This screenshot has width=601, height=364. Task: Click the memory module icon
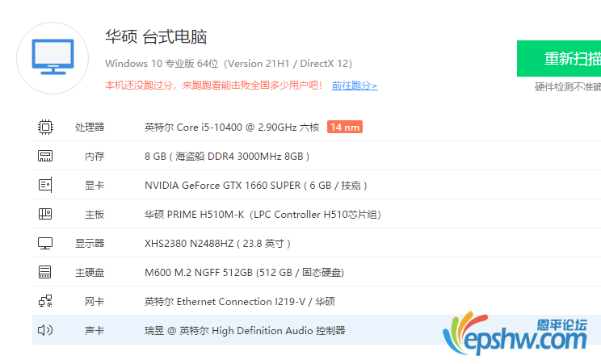(45, 156)
